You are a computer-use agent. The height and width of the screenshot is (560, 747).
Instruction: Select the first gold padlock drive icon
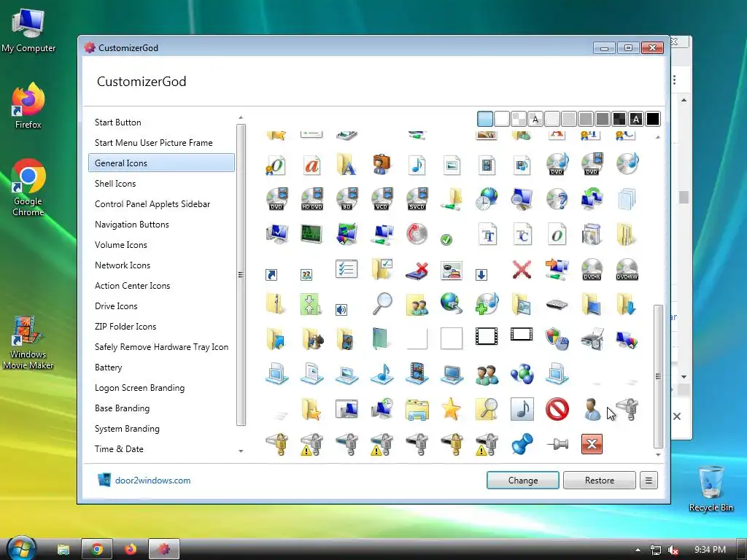[276, 444]
